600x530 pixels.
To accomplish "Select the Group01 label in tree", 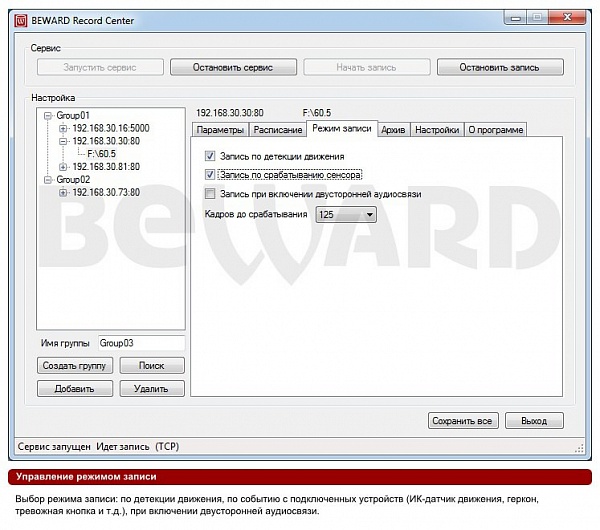I will [x=73, y=116].
